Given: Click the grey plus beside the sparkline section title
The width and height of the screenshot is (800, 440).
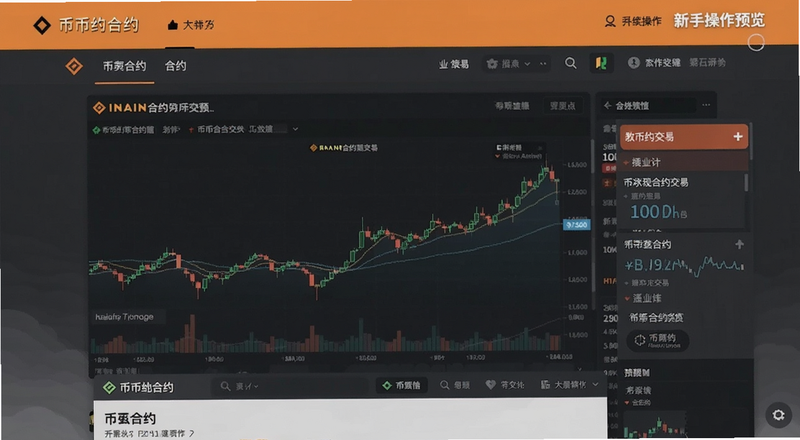Looking at the screenshot, I should [x=739, y=245].
